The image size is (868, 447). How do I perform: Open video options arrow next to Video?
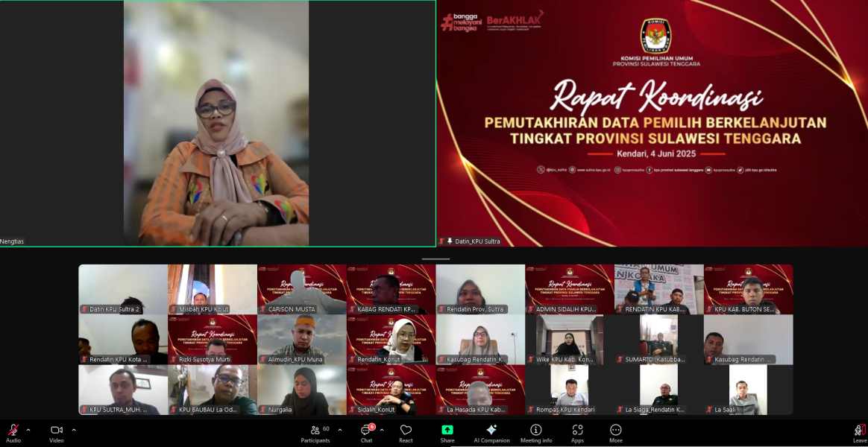click(73, 430)
